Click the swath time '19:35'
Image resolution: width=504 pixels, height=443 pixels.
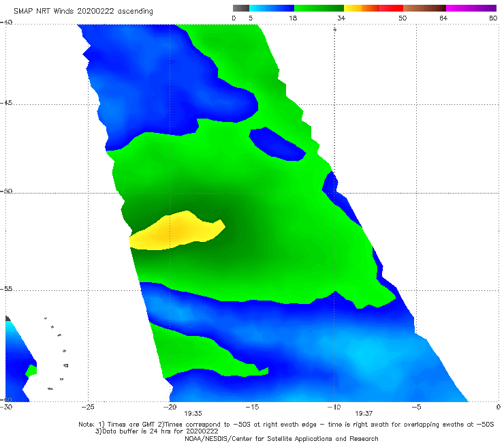pyautogui.click(x=193, y=414)
